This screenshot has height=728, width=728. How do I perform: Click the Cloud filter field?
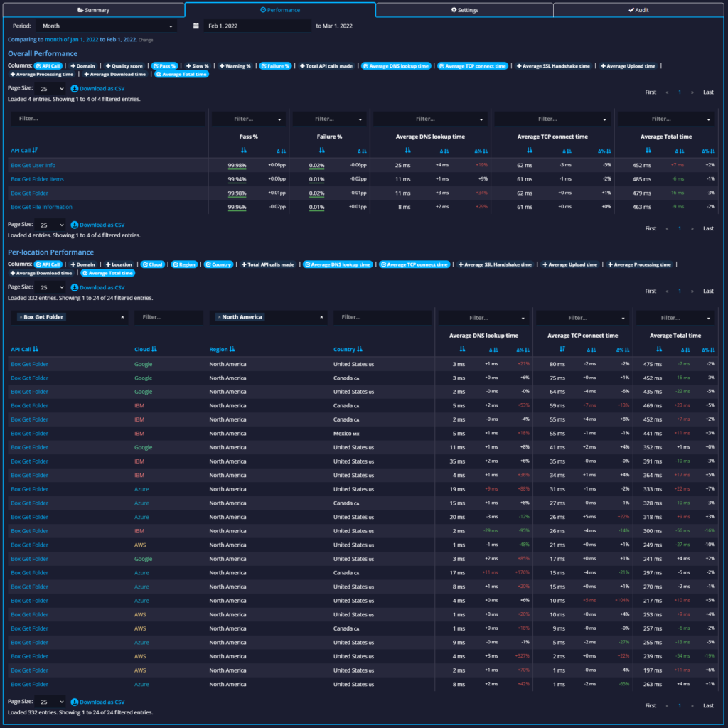coord(168,317)
